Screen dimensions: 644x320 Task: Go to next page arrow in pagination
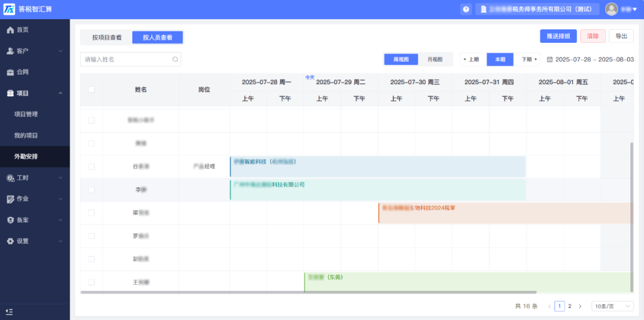point(580,306)
